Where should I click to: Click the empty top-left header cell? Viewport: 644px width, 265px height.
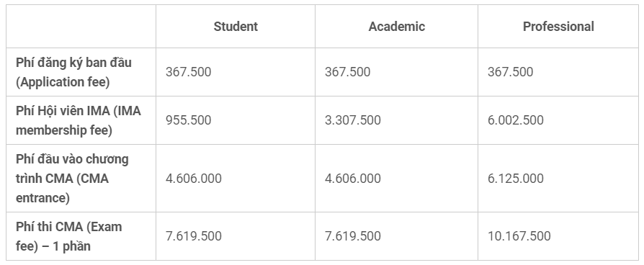[81, 27]
